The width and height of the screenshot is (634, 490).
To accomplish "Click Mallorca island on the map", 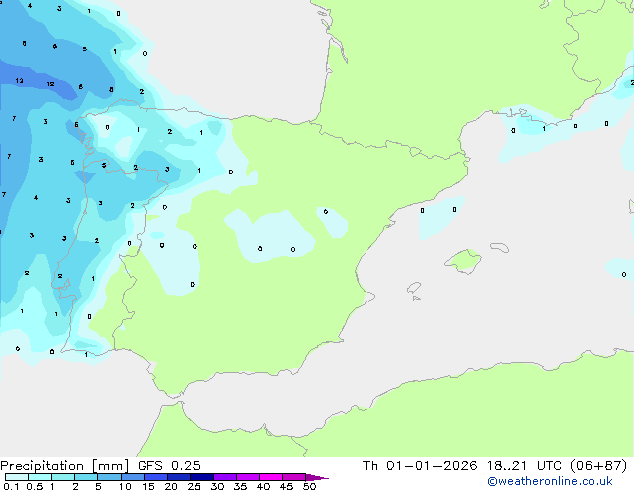I will pos(463,262).
